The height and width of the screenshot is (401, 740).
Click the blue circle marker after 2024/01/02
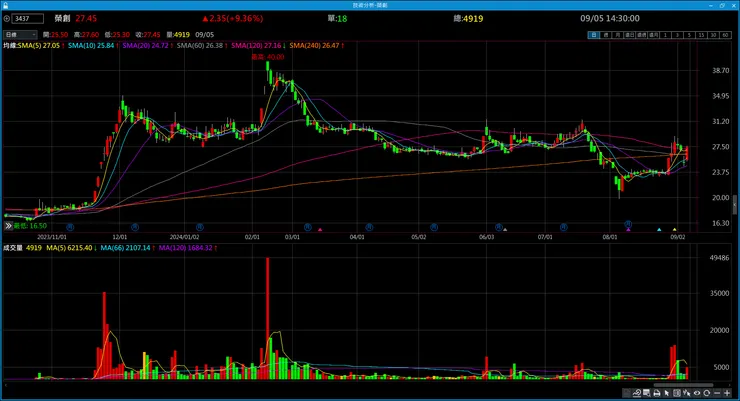[200, 227]
